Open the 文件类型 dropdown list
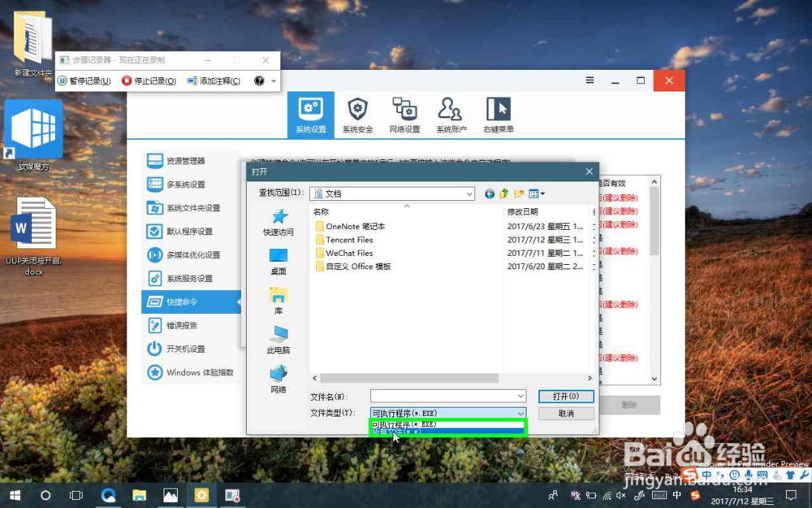This screenshot has height=508, width=812. [x=522, y=415]
